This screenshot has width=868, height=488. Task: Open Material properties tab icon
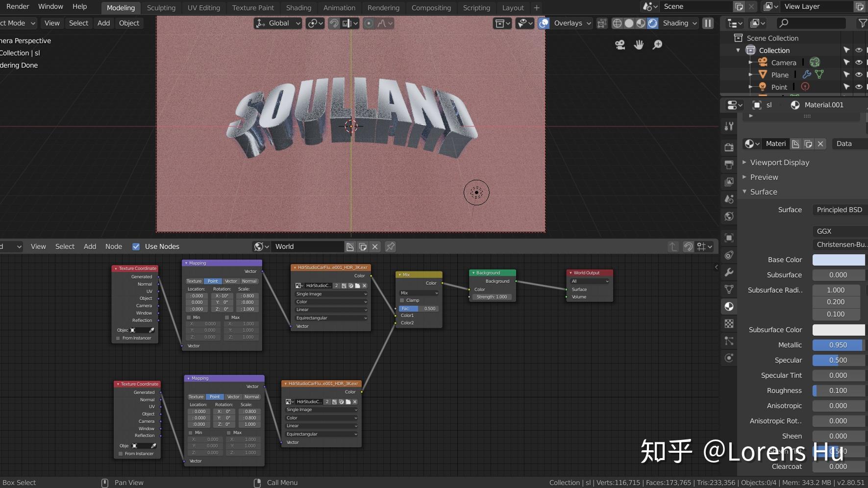(x=729, y=306)
